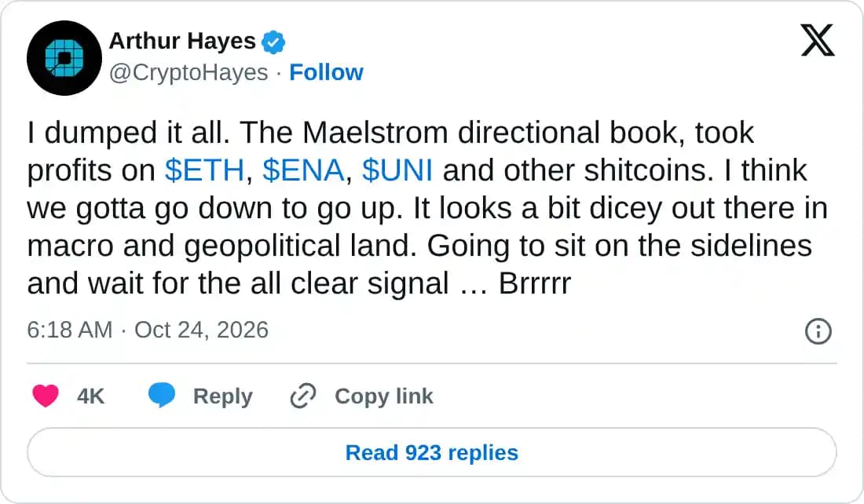Click the 6:18 AM Oct 24 timestamp
Viewport: 864px width, 504px height.
click(x=148, y=330)
